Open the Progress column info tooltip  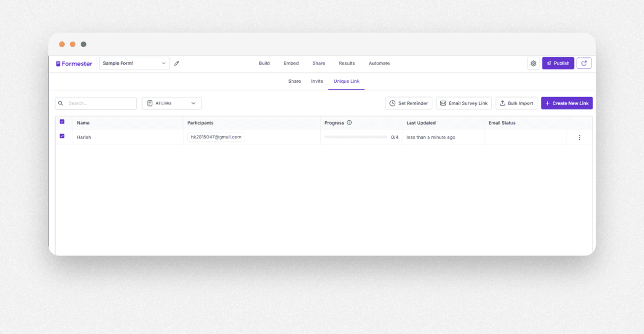pyautogui.click(x=350, y=122)
